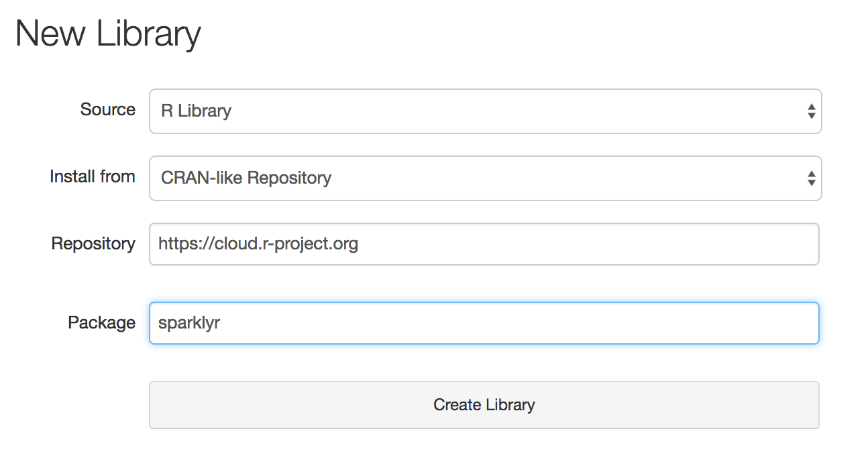Click the up arrow in Source selector
This screenshot has width=868, height=476.
pos(811,107)
